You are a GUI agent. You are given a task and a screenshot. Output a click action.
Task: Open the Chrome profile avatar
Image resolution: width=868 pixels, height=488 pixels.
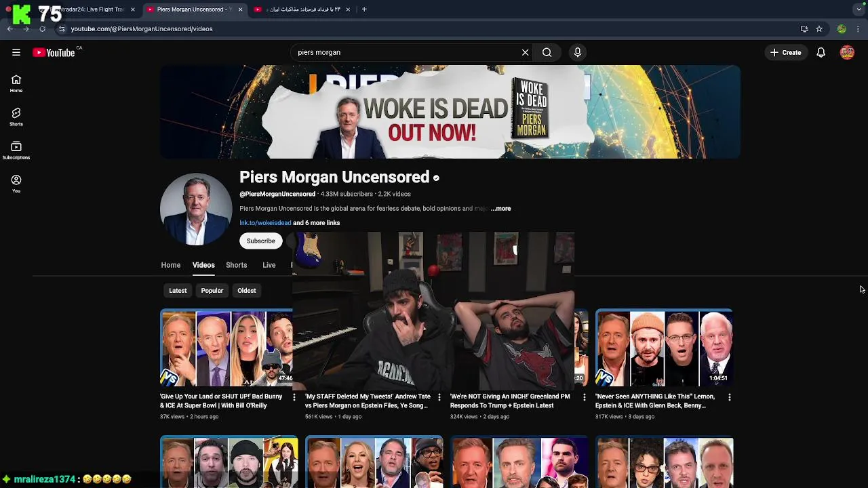click(842, 28)
